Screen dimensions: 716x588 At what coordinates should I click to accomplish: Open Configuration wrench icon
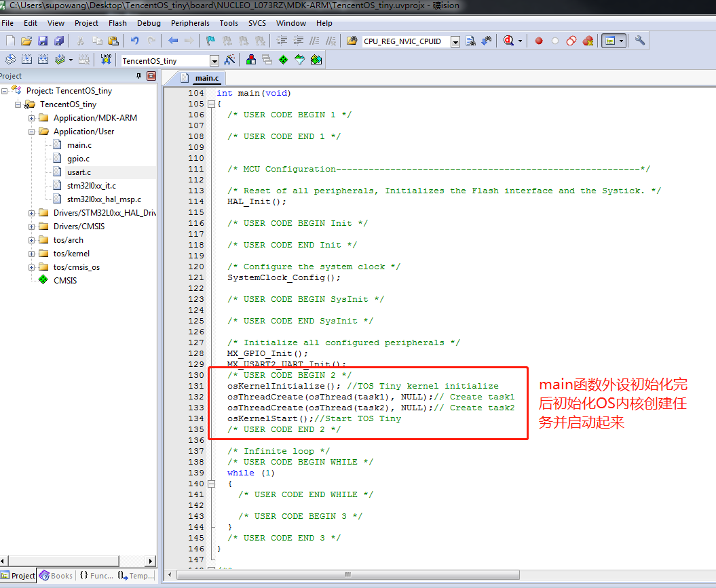(640, 41)
